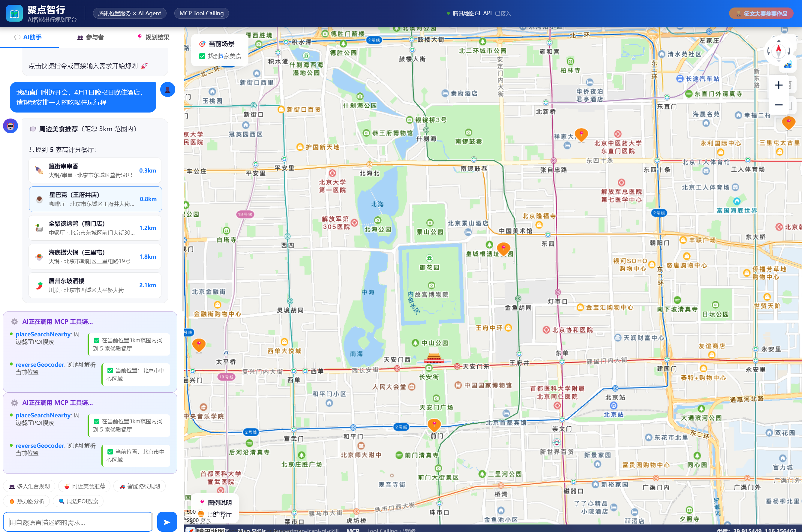
Task: Click the orange restaurant marker at 前门
Action: pos(434,425)
